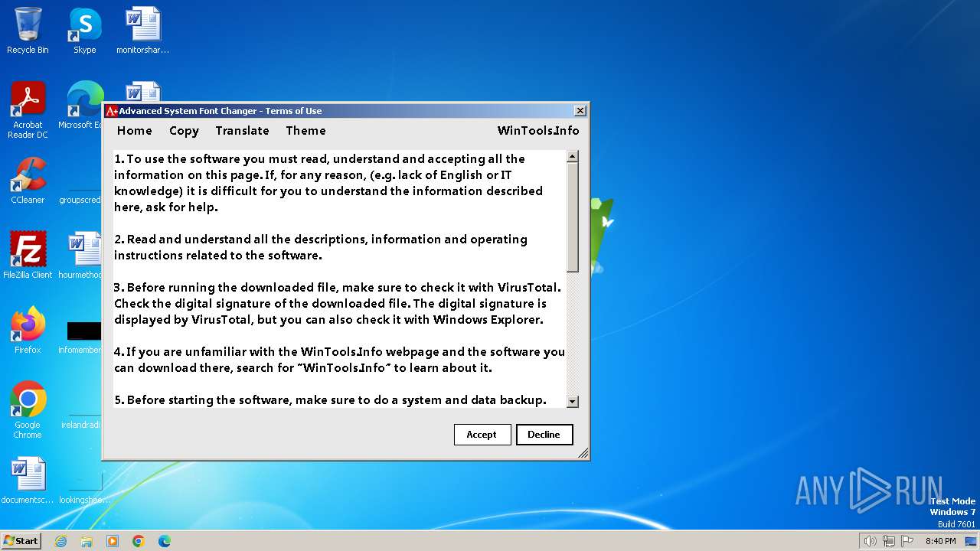Open the WinTools.Info link in the menu bar
The width and height of the screenshot is (980, 551).
click(x=538, y=131)
